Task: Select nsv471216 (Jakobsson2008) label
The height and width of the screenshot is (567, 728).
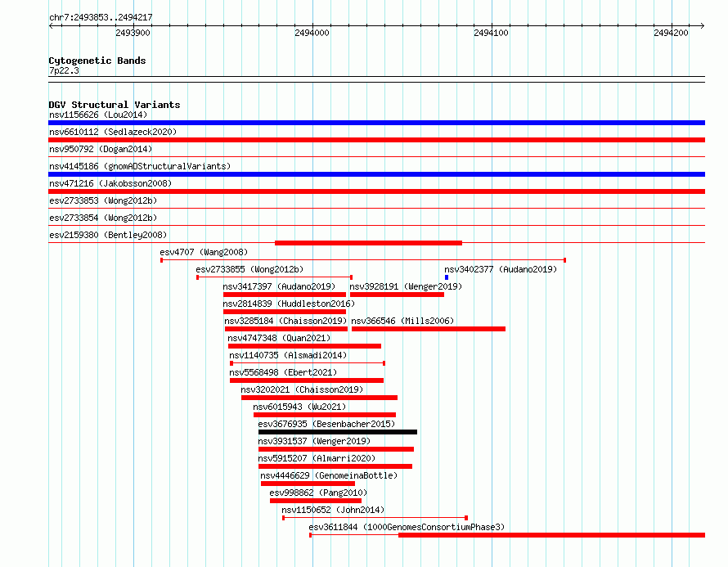Action: [x=110, y=183]
